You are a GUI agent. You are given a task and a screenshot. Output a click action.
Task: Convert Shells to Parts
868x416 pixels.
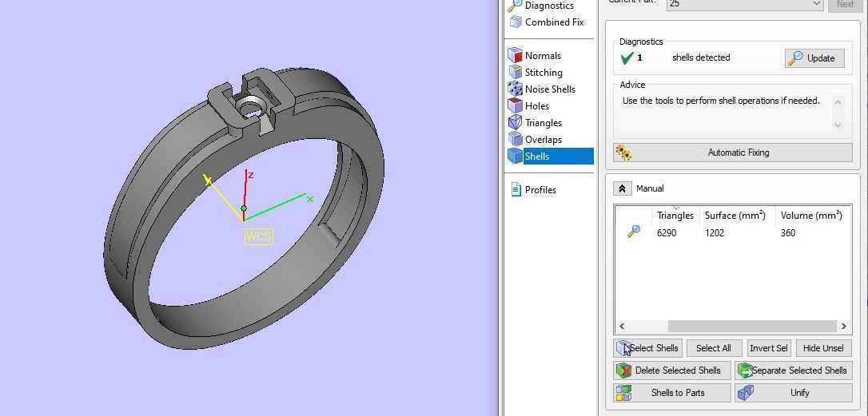click(671, 393)
